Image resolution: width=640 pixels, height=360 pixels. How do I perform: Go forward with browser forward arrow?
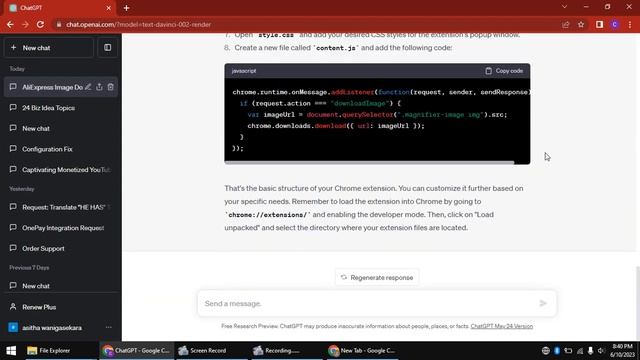coord(25,24)
